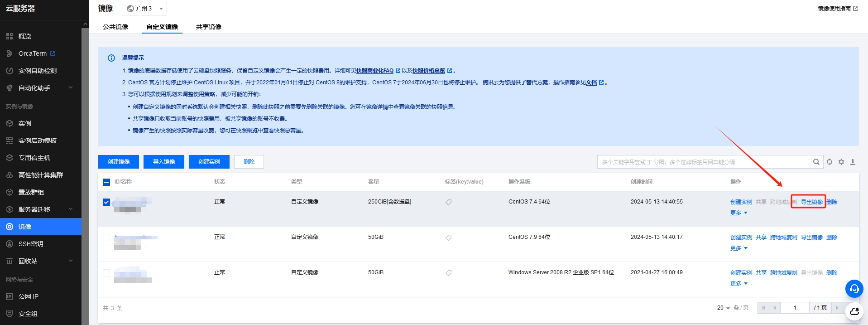Switch to the 公共镜像 tab
Viewport: 868px width, 325px height.
pos(115,27)
